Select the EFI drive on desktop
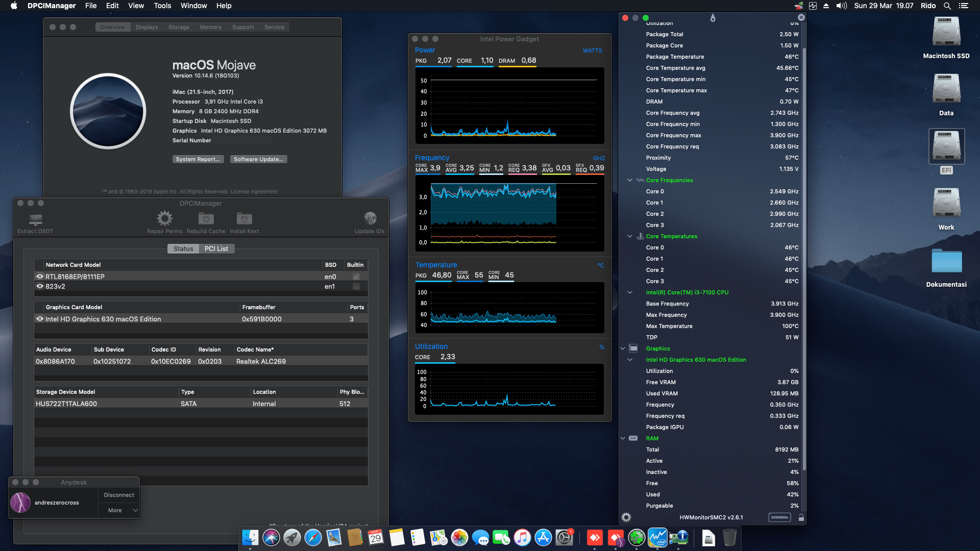The image size is (980, 551). pos(946,152)
